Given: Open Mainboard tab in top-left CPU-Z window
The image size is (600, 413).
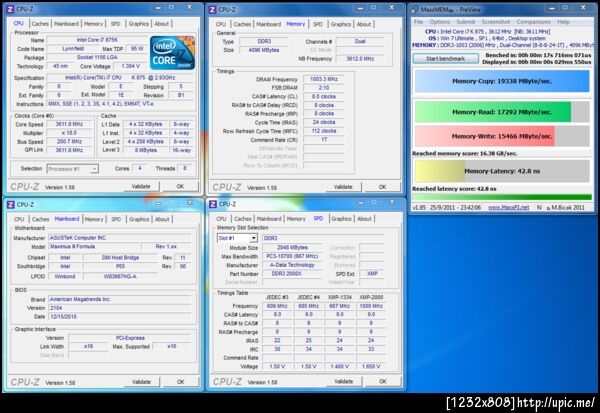Looking at the screenshot, I should click(66, 24).
